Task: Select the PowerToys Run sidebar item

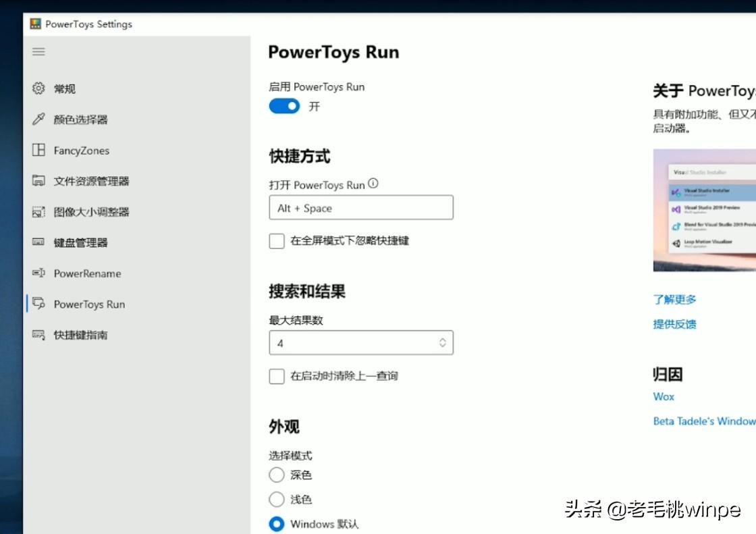Action: point(138,304)
